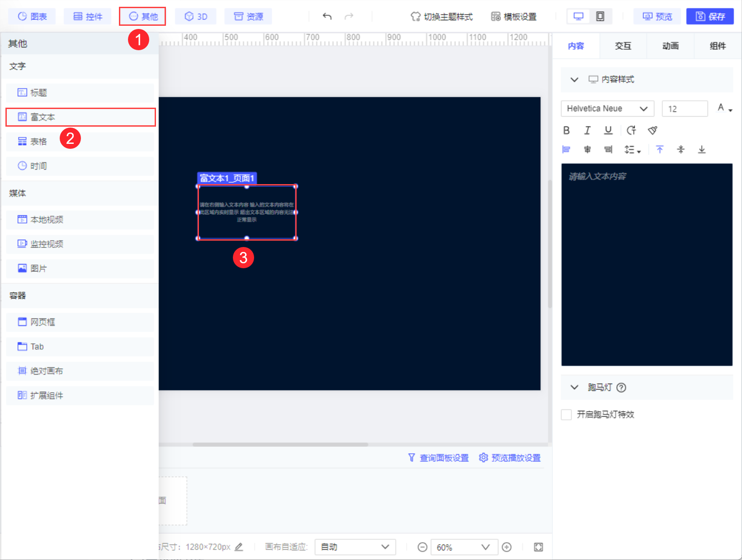Add a 富文本 rich text component
Image resolution: width=742 pixels, height=560 pixels.
pyautogui.click(x=80, y=117)
